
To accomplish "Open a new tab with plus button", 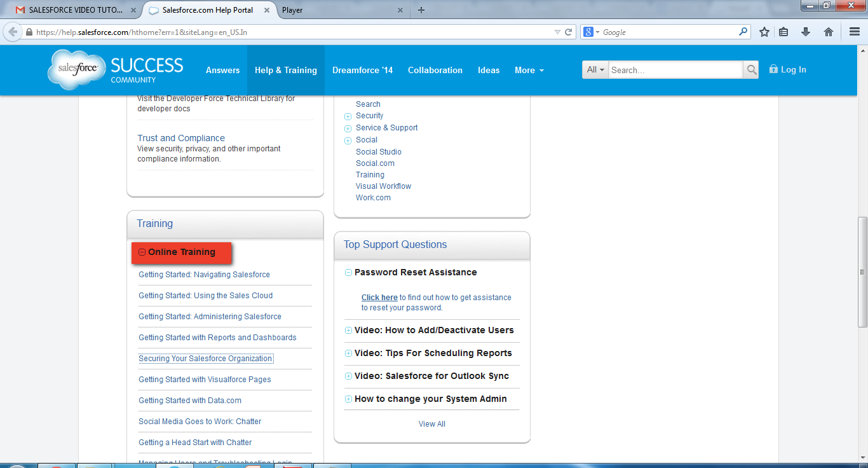I will coord(421,10).
